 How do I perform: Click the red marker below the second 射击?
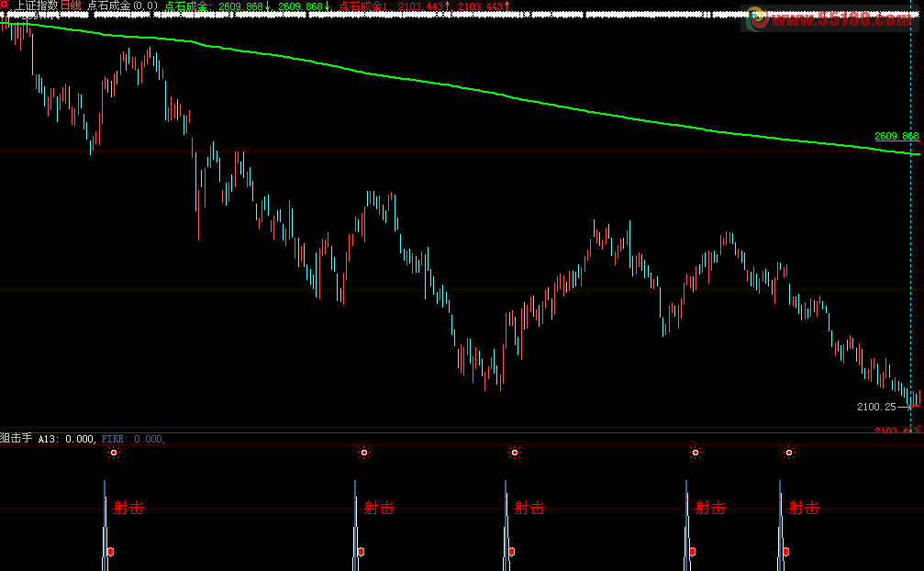pos(361,552)
